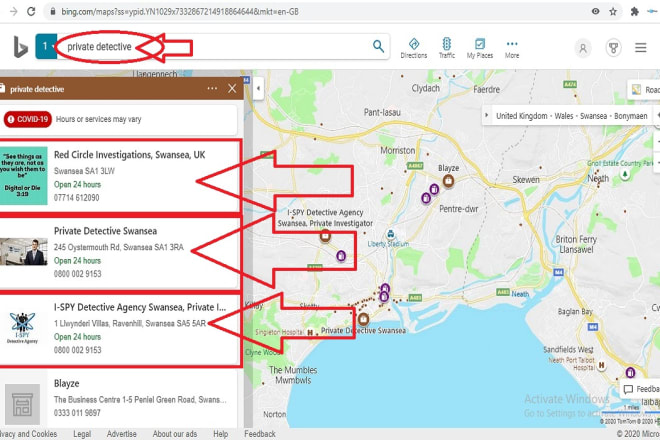
Task: Click Red Circle Investigations thumbnail
Action: [x=24, y=176]
